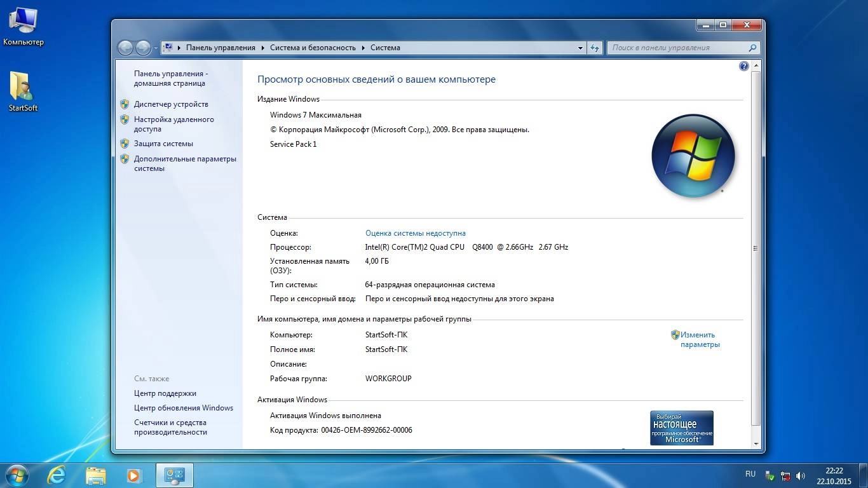Viewport: 868px width, 488px height.
Task: Click the vertical scrollbar thumb
Action: coord(756,248)
